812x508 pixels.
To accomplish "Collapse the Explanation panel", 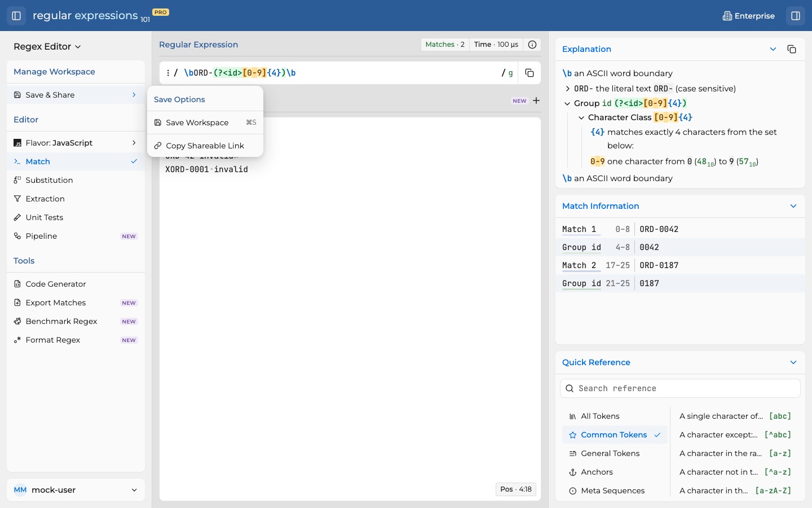I will tap(773, 49).
